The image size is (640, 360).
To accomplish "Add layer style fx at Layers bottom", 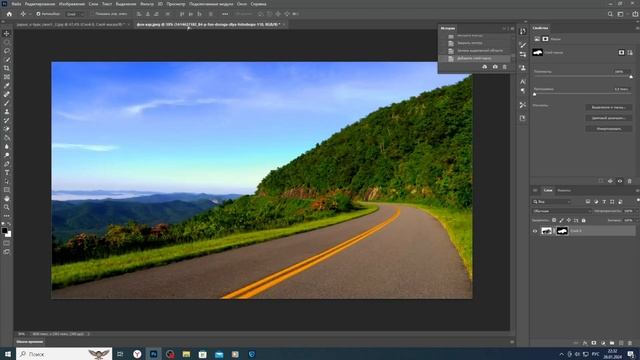I will coord(585,343).
